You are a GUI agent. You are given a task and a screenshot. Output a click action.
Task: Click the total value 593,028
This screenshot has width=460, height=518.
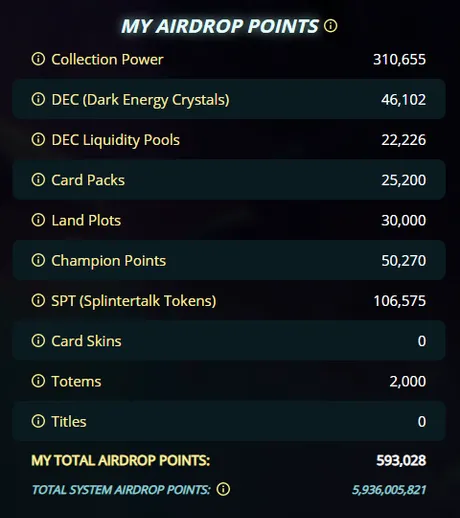[401, 460]
